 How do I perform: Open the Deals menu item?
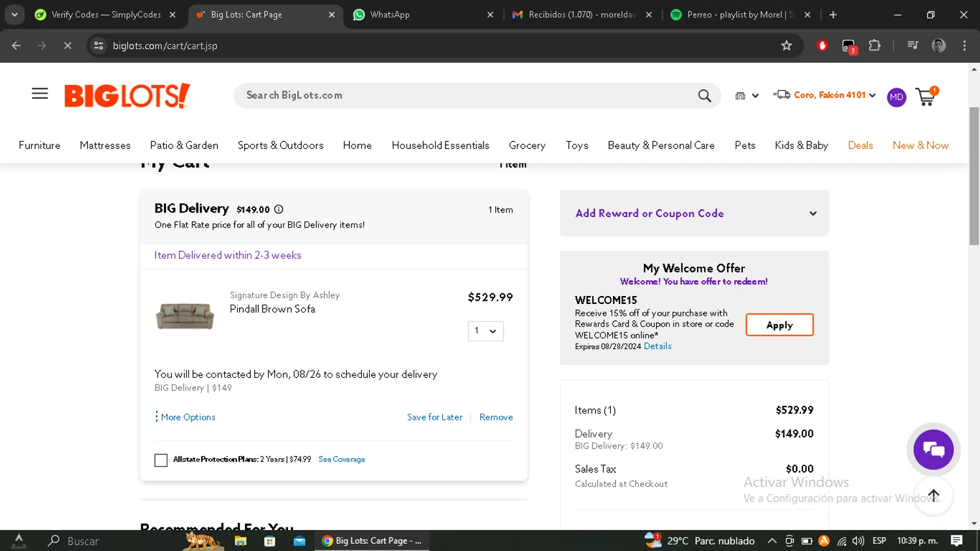[x=860, y=145]
